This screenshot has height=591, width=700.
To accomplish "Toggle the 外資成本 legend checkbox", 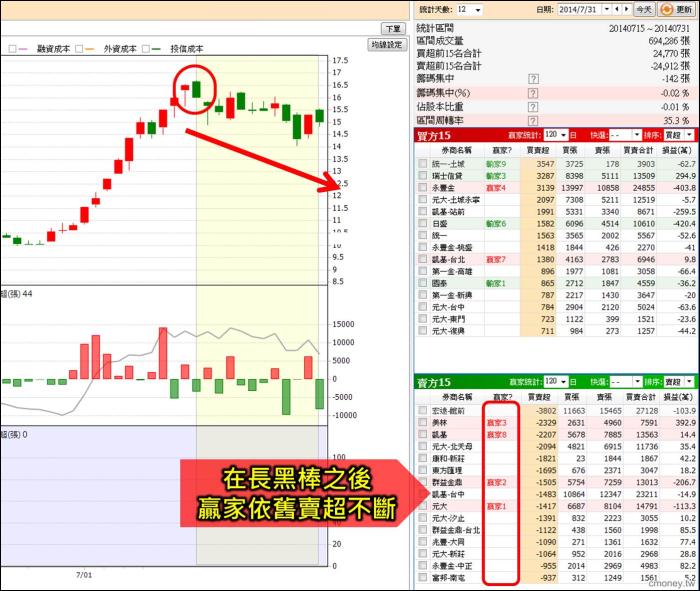I will tap(79, 49).
